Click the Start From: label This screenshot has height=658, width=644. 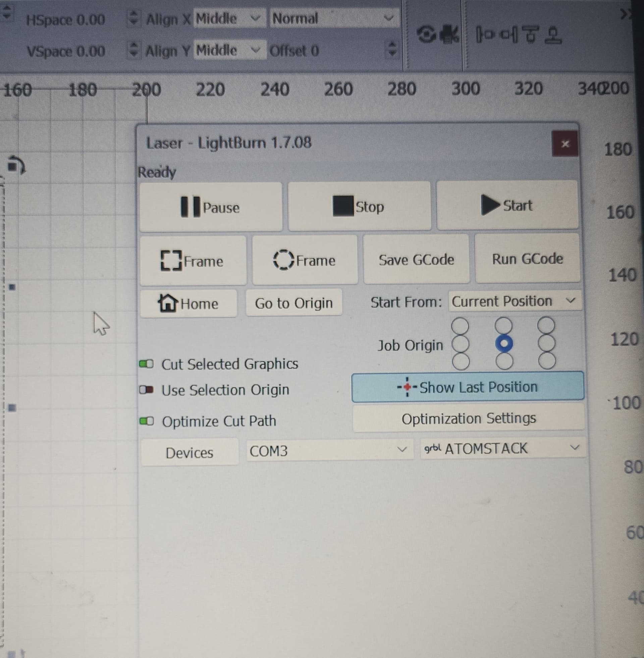click(x=406, y=302)
